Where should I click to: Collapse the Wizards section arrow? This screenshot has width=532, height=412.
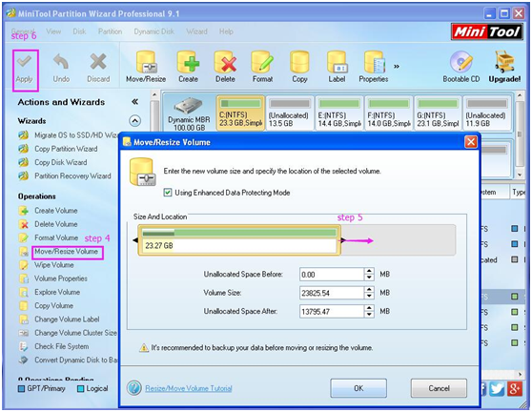[x=135, y=121]
